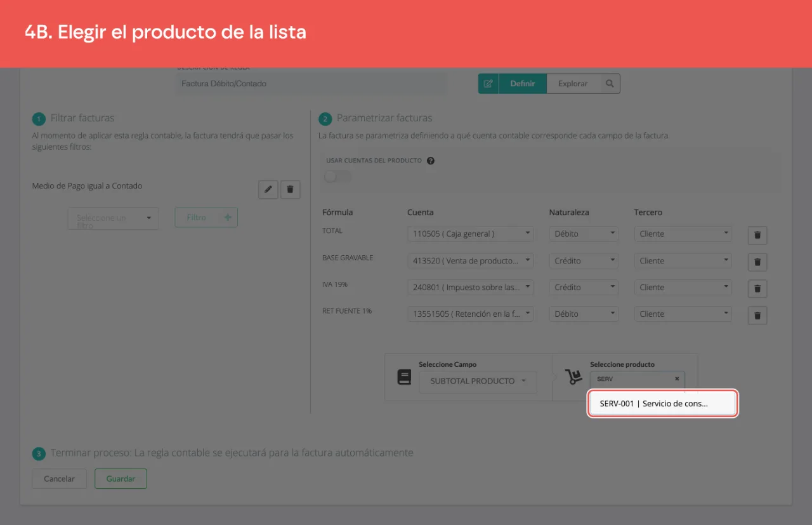Click the magnifier icon next to Explorar
This screenshot has width=812, height=525.
(x=610, y=84)
